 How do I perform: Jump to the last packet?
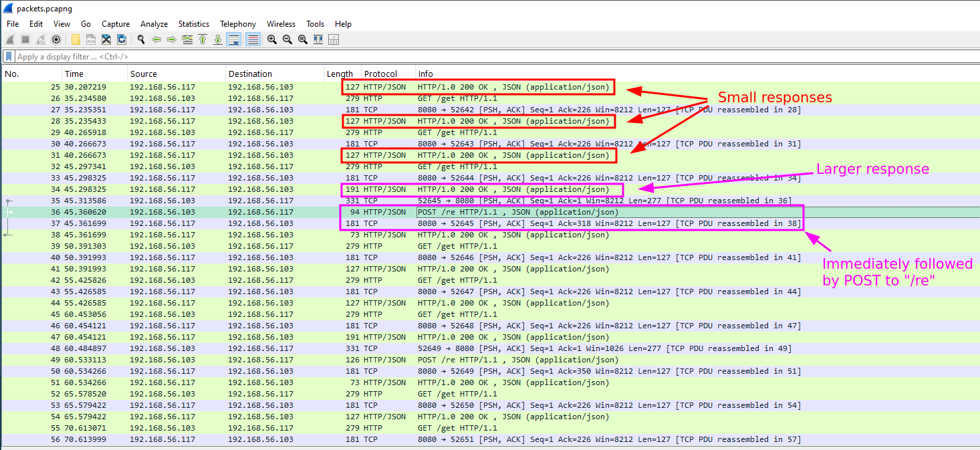218,39
